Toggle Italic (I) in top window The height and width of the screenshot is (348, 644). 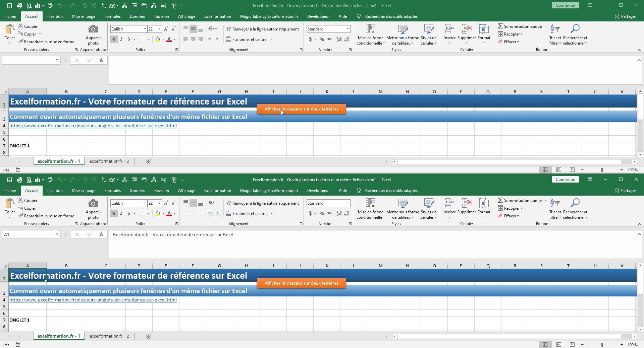click(x=121, y=39)
